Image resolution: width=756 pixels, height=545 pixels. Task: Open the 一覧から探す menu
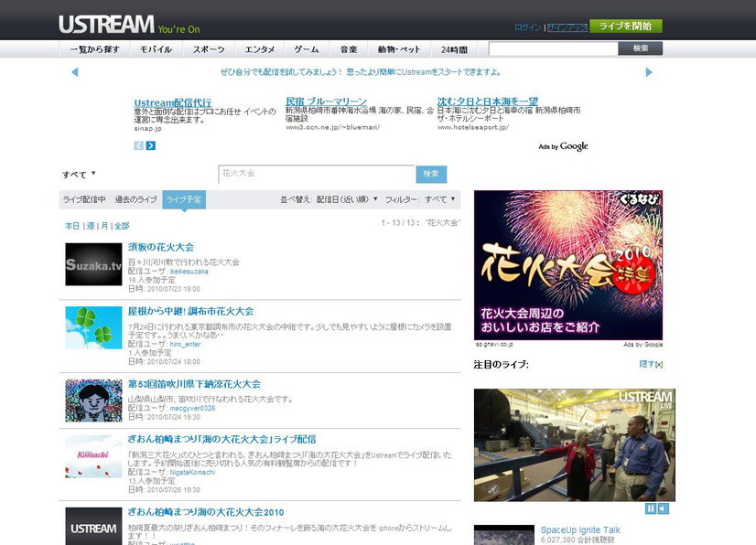click(x=94, y=49)
